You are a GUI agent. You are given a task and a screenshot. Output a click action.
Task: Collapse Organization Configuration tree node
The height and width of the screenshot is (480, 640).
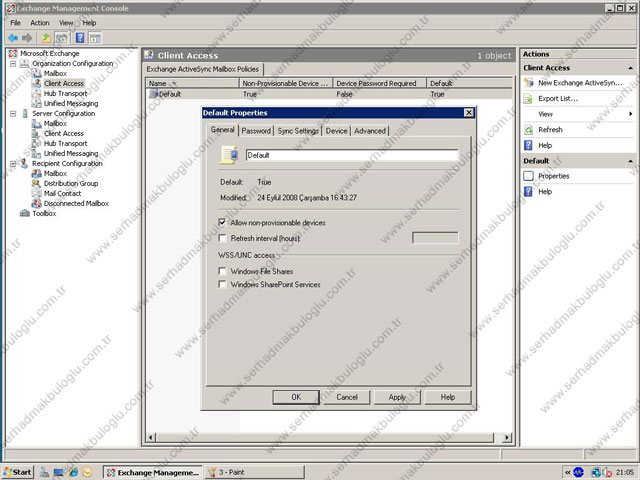(13, 64)
